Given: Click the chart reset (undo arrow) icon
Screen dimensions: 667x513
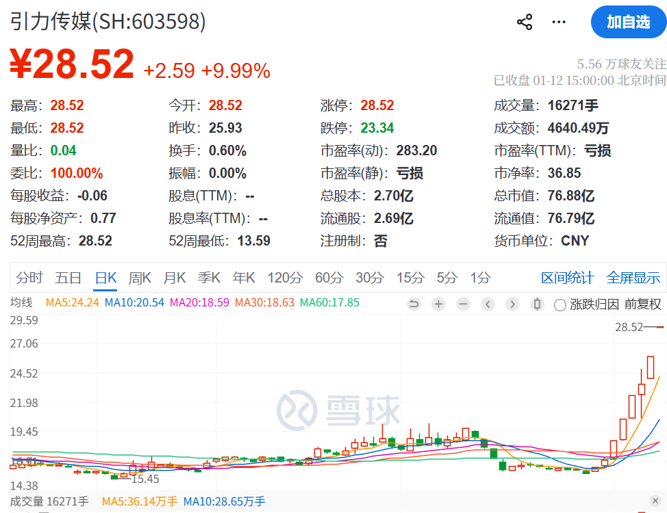Looking at the screenshot, I should [x=413, y=304].
